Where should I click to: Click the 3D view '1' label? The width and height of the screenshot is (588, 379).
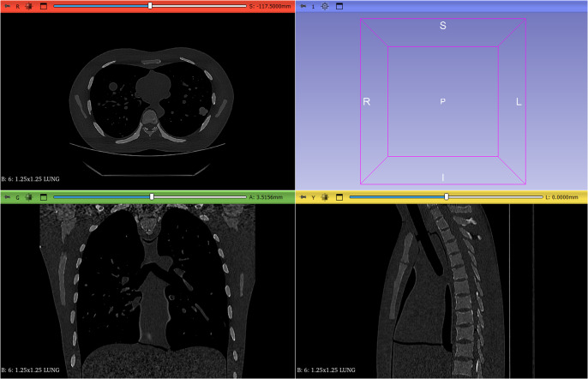click(313, 6)
